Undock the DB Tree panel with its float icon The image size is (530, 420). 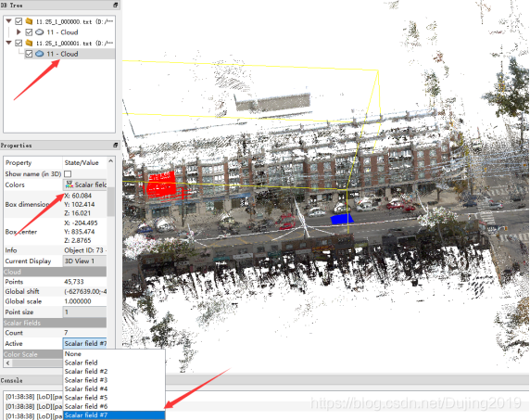pyautogui.click(x=116, y=5)
